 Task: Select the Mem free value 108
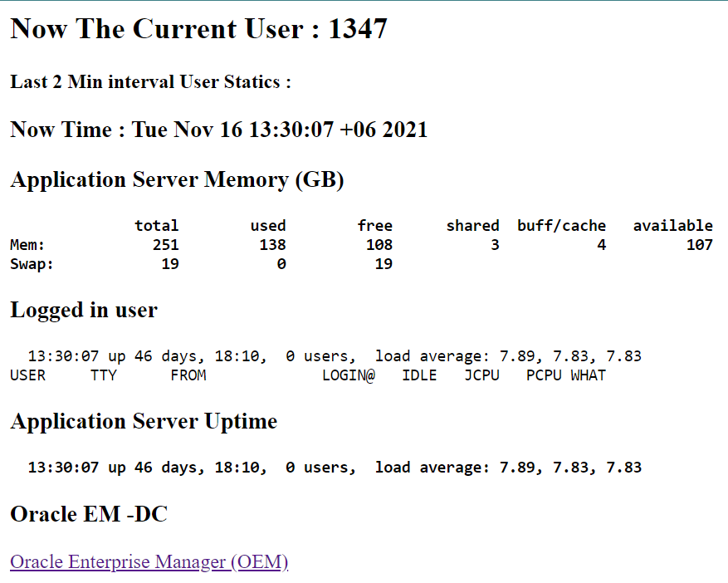(x=379, y=245)
